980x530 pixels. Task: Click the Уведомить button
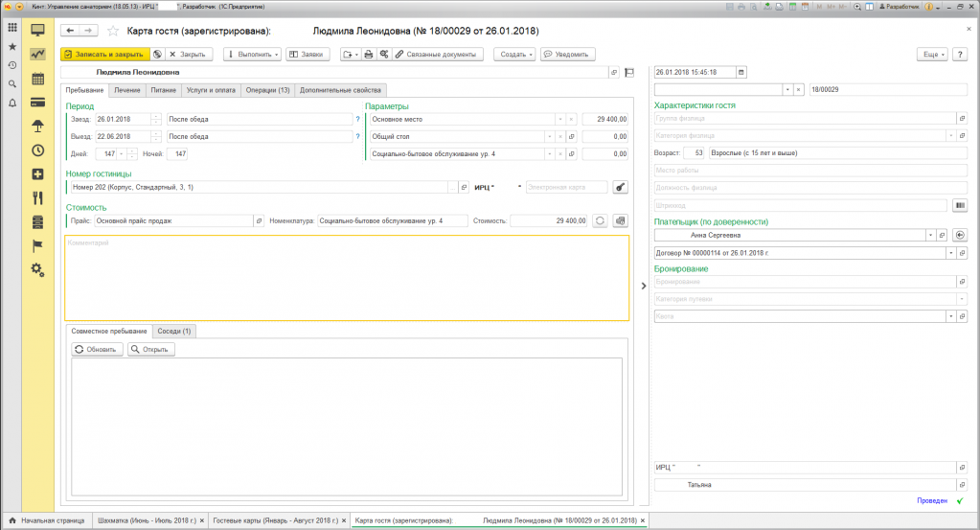point(567,55)
